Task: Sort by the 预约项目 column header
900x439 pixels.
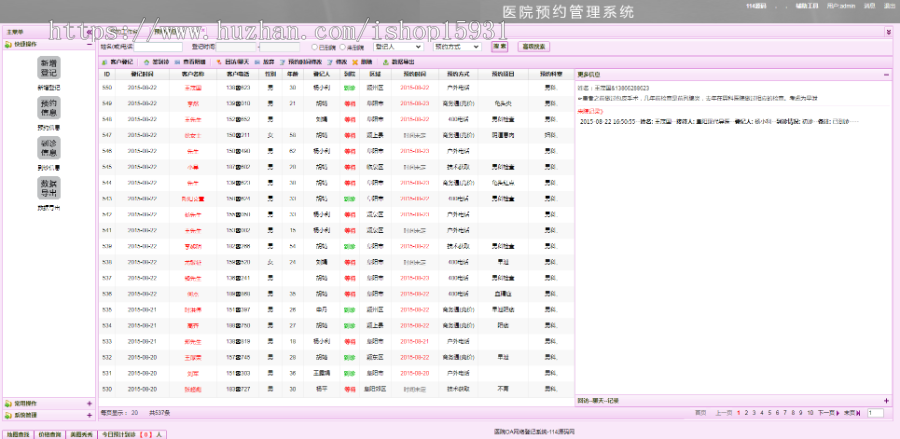Action: tap(503, 75)
